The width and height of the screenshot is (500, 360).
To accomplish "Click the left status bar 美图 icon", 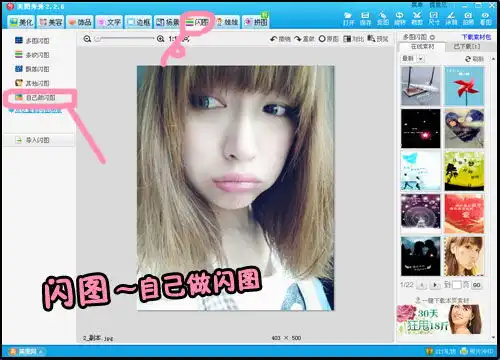I will [27, 352].
